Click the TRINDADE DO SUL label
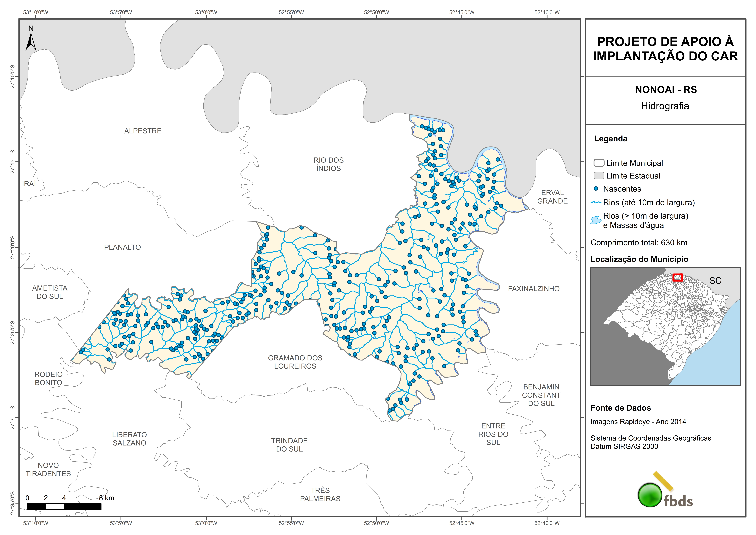Image resolution: width=756 pixels, height=535 pixels. (x=289, y=445)
